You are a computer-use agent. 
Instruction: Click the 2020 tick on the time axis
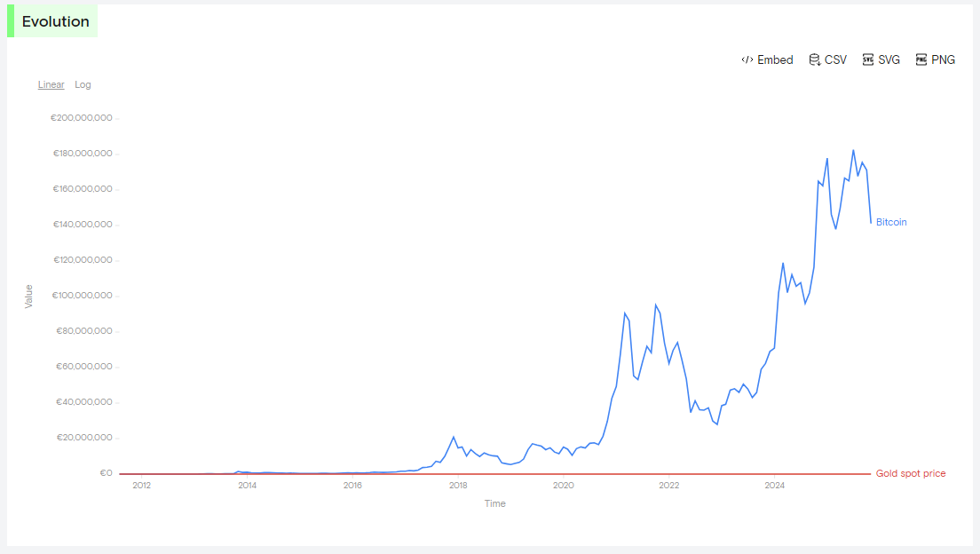[x=564, y=486]
